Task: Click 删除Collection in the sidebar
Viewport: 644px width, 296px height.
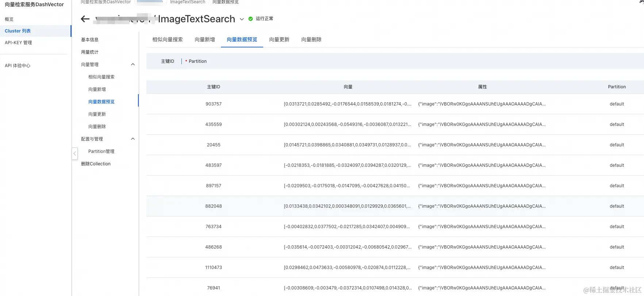Action: click(96, 164)
